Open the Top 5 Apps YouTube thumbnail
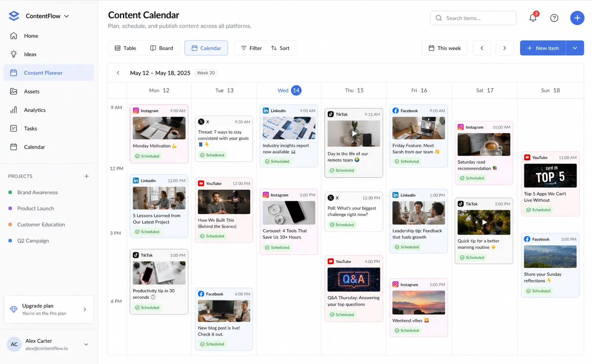Screen dimensions: 592x364 [x=550, y=176]
